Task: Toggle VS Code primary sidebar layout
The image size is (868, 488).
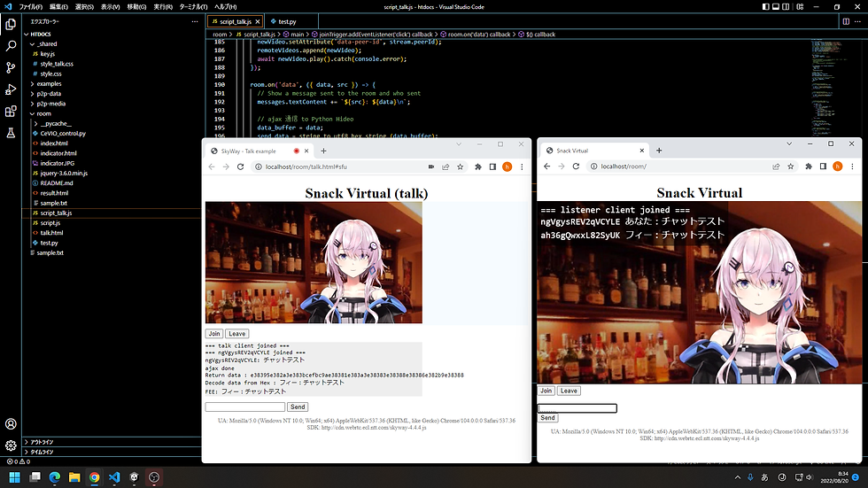Action: pyautogui.click(x=765, y=6)
